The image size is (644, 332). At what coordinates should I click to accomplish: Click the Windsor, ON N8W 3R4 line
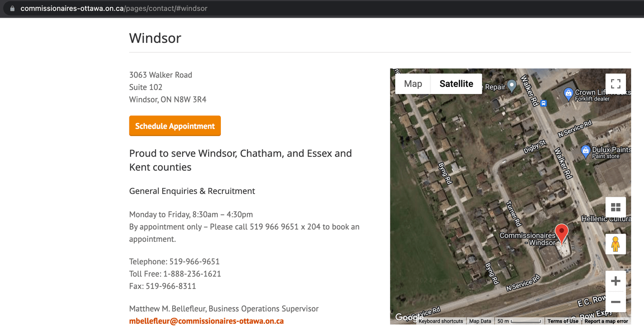[168, 100]
